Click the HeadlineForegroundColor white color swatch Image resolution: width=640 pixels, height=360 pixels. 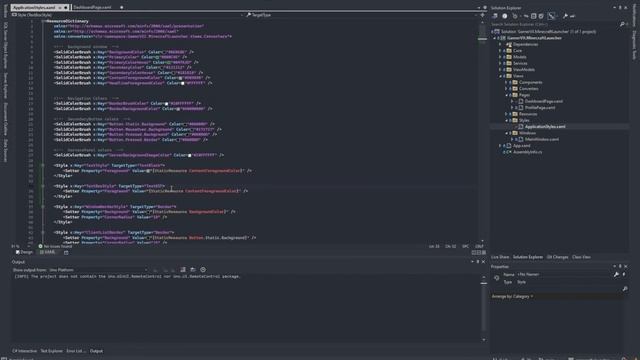click(182, 83)
